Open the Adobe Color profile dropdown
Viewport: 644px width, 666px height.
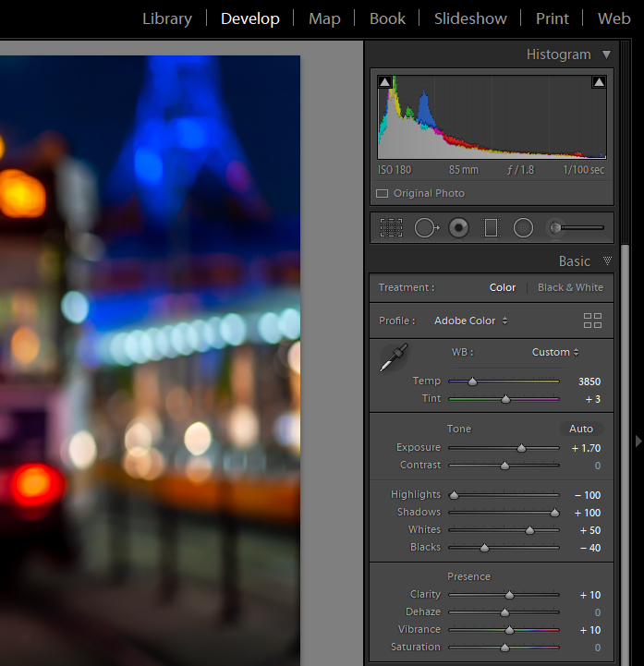tap(470, 321)
